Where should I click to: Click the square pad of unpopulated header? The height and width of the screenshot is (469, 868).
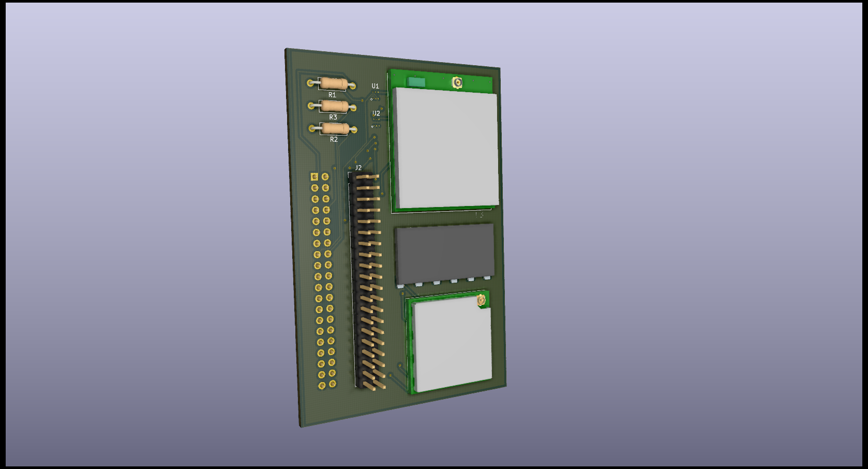click(314, 177)
